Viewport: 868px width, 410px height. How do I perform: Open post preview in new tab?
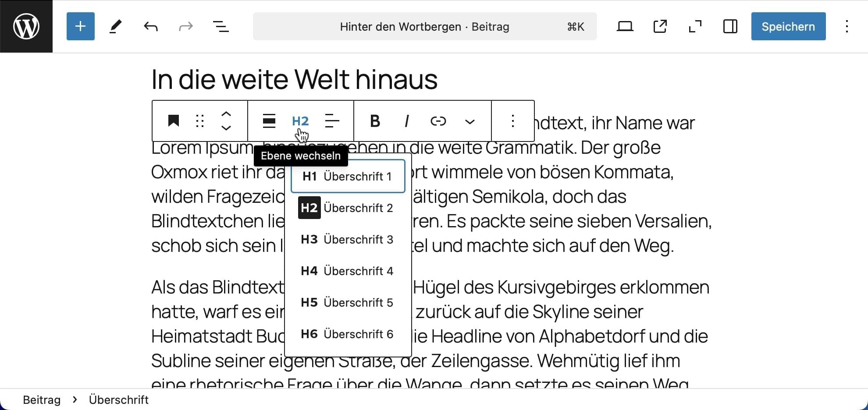click(x=660, y=27)
